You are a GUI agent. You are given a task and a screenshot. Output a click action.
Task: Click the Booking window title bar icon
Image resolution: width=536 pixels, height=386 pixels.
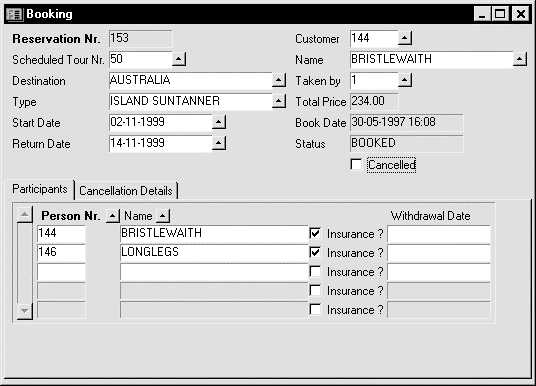(14, 14)
